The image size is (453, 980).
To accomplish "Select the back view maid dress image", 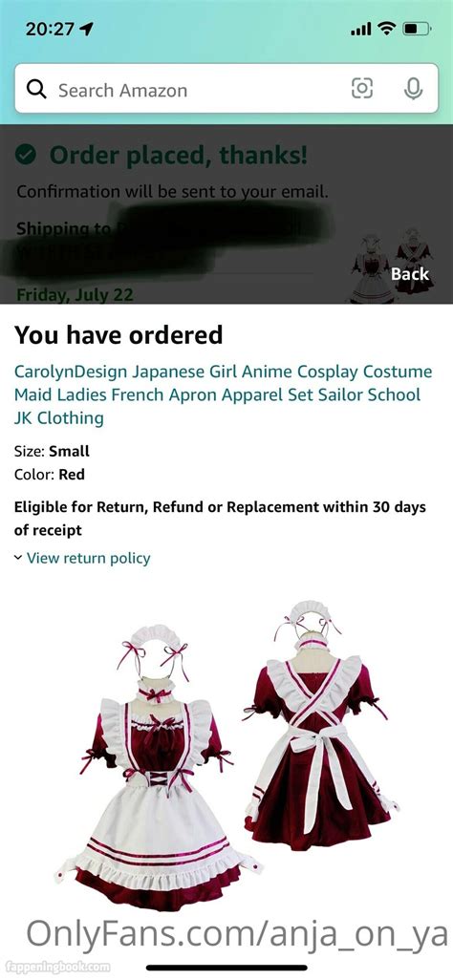I will pyautogui.click(x=321, y=717).
